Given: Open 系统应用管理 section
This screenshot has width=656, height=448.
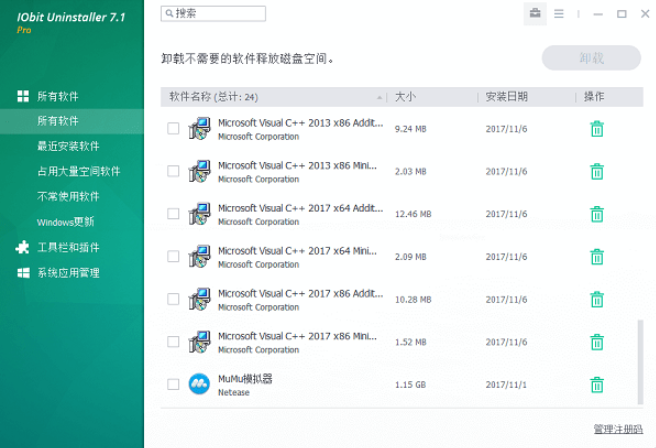Looking at the screenshot, I should 68,273.
